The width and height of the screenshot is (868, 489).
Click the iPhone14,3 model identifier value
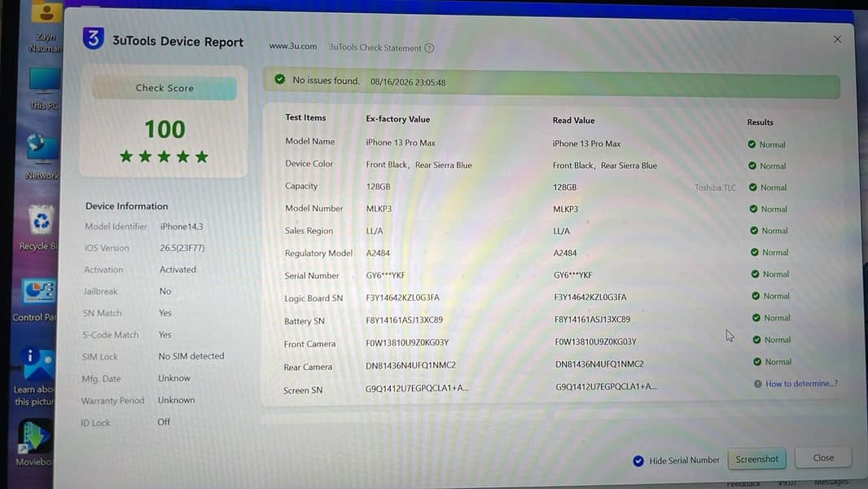pos(182,227)
